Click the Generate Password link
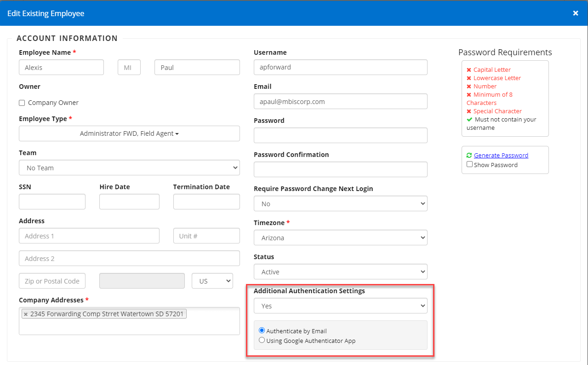 [501, 156]
